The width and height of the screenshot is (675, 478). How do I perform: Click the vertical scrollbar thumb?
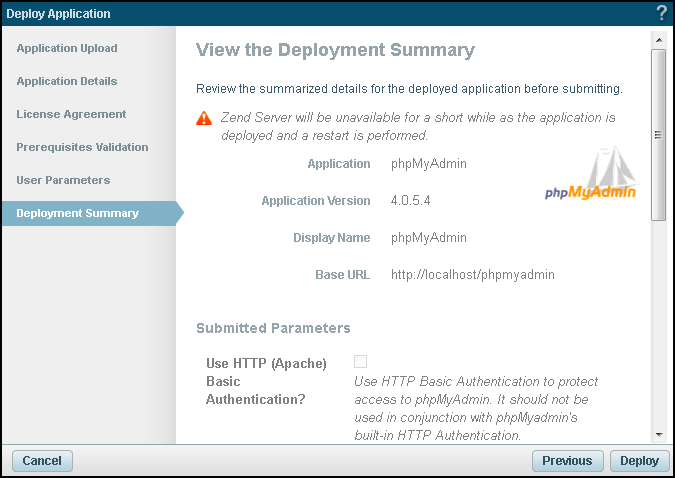pos(658,134)
